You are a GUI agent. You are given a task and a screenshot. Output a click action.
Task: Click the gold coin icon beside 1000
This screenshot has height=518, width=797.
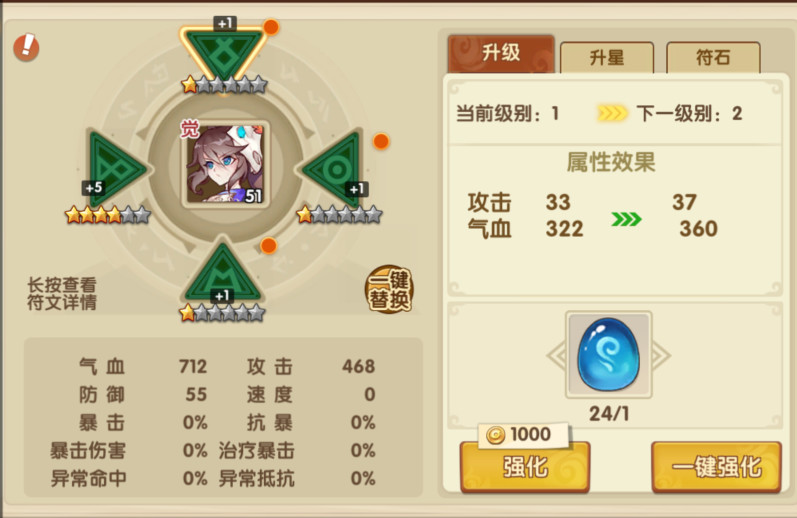495,435
